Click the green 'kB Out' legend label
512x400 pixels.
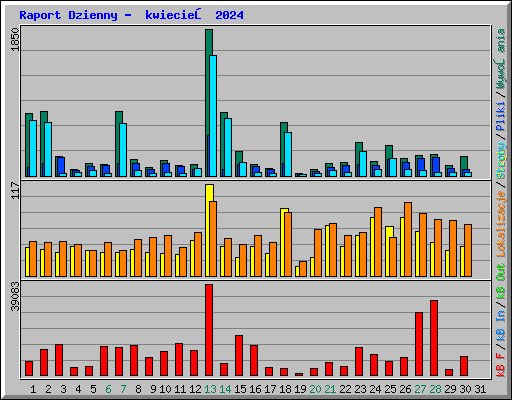[501, 282]
